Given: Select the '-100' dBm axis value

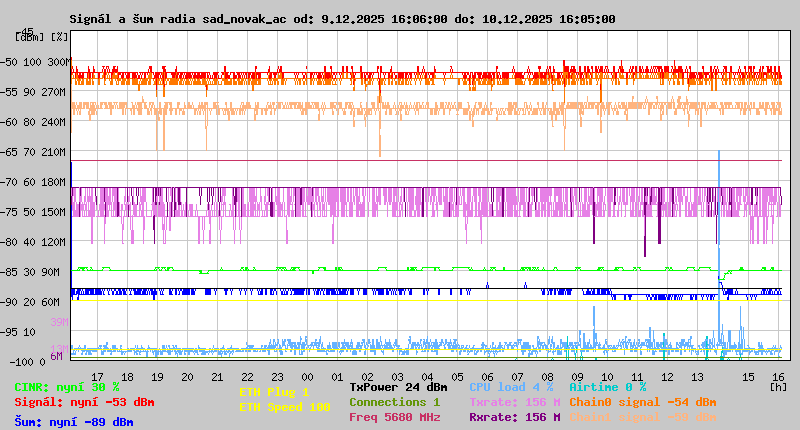Looking at the screenshot, I should point(20,362).
